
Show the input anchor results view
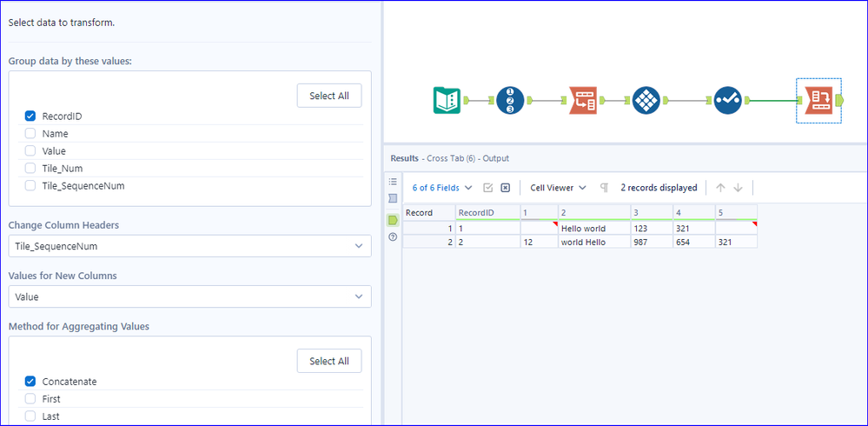393,197
